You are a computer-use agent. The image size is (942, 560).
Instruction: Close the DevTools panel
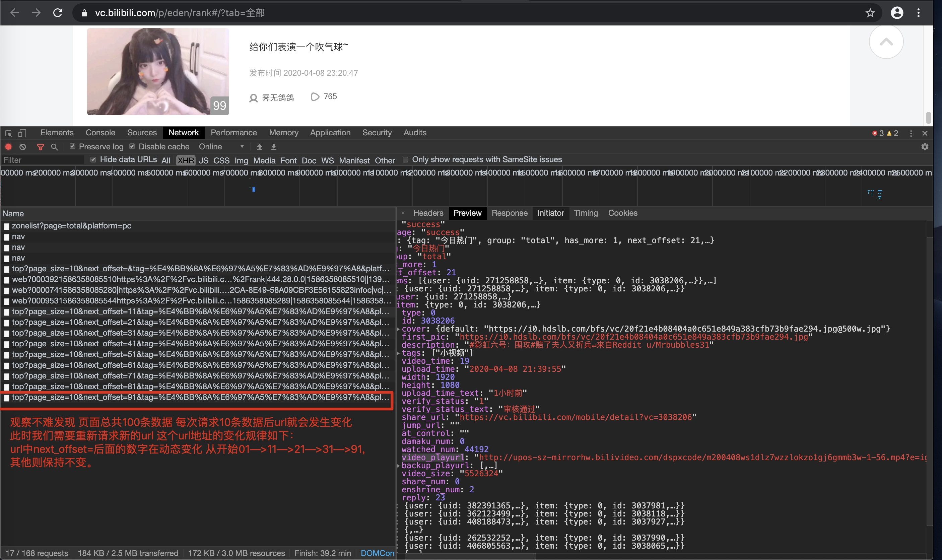tap(925, 133)
